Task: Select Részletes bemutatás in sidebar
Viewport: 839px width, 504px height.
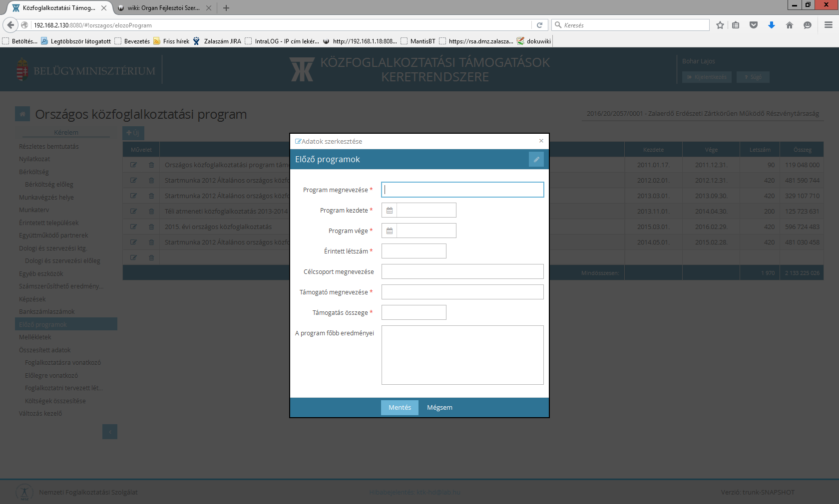Action: [49, 146]
